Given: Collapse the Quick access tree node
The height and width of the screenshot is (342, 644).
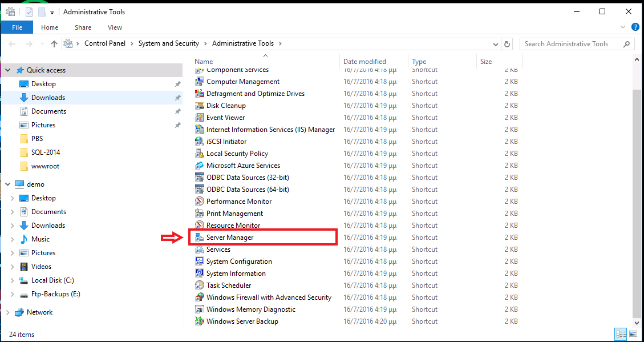Looking at the screenshot, I should coord(8,70).
